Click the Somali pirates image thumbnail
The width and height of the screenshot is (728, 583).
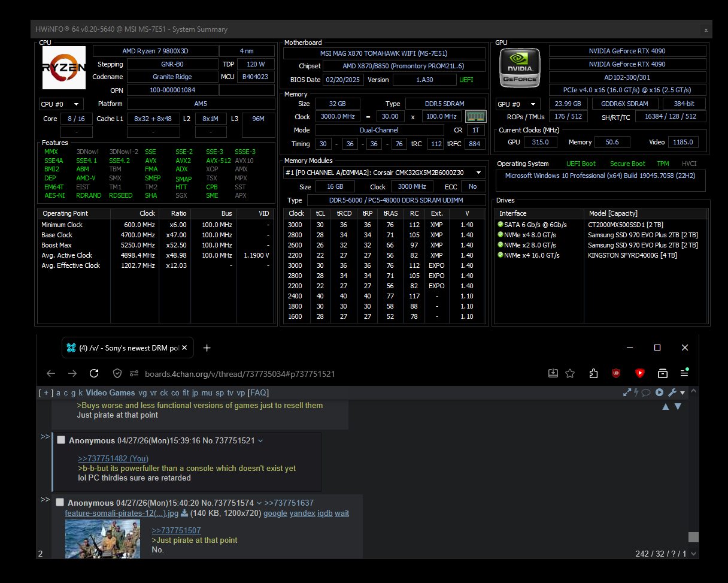coord(102,539)
